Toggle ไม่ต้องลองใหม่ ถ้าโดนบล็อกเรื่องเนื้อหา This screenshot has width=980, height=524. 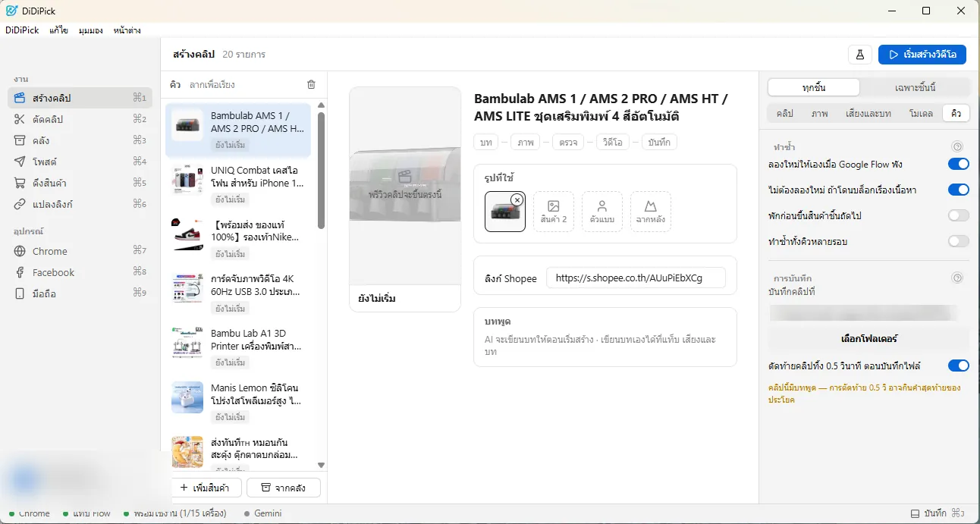(959, 190)
